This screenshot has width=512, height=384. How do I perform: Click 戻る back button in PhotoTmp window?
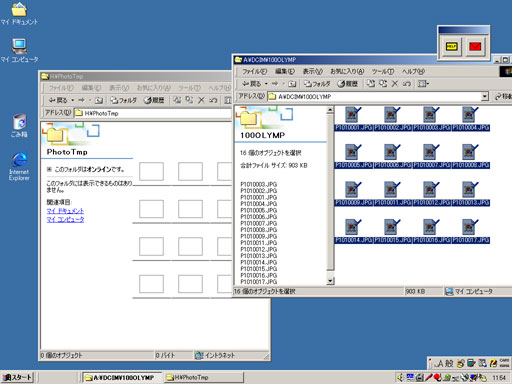[x=58, y=100]
